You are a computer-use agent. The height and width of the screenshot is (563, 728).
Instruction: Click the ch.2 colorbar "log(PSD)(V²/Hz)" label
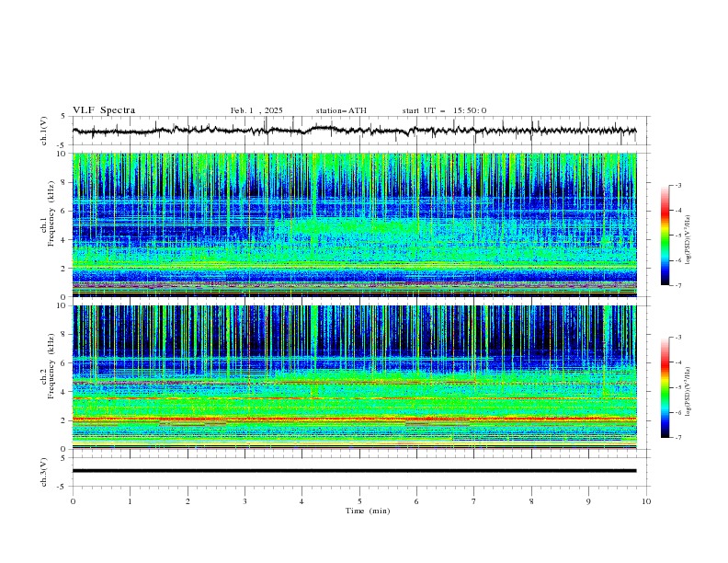(x=688, y=392)
